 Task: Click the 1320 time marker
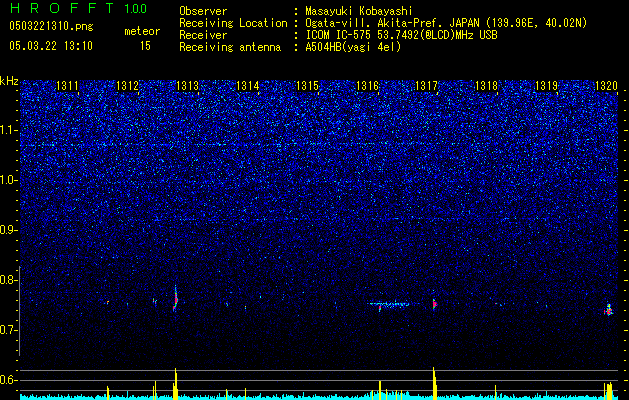pyautogui.click(x=606, y=86)
